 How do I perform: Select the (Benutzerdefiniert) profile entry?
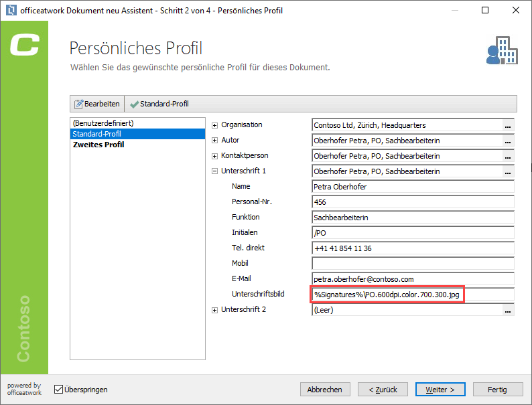(x=137, y=123)
